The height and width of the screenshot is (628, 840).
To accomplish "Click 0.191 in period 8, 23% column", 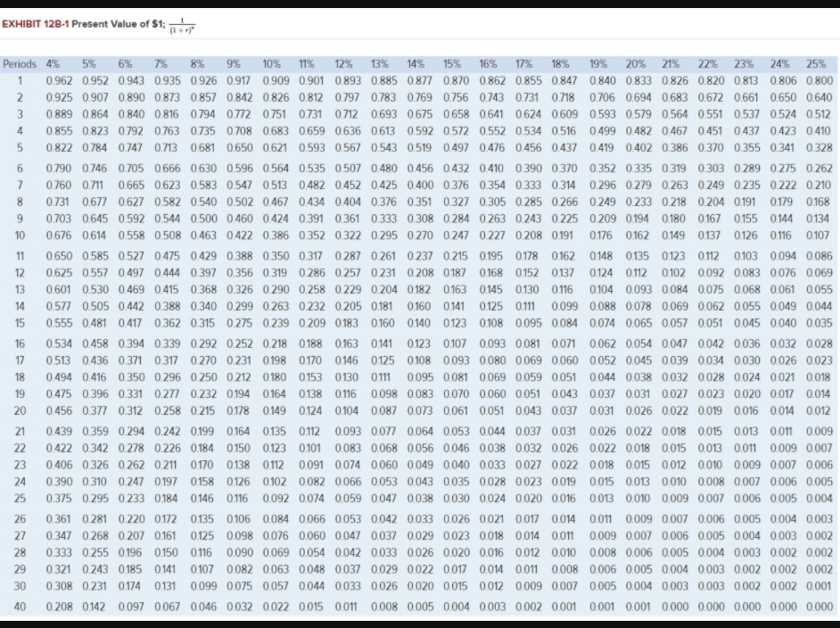I will (745, 202).
